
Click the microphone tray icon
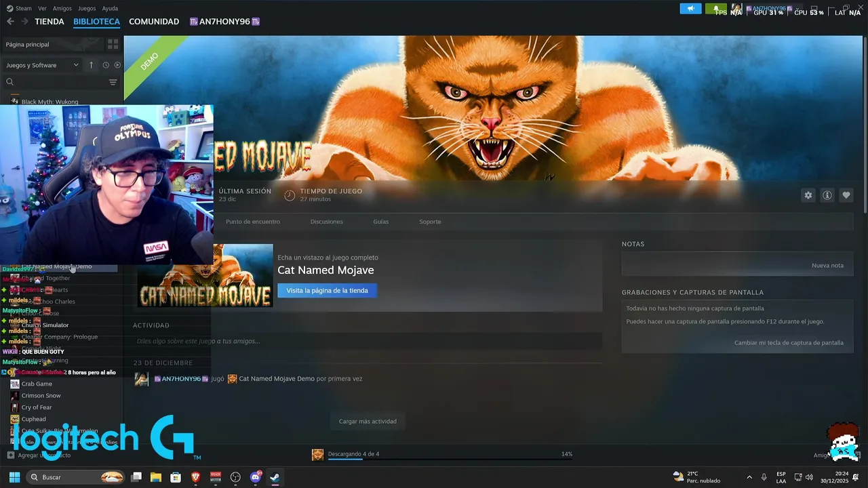[764, 477]
